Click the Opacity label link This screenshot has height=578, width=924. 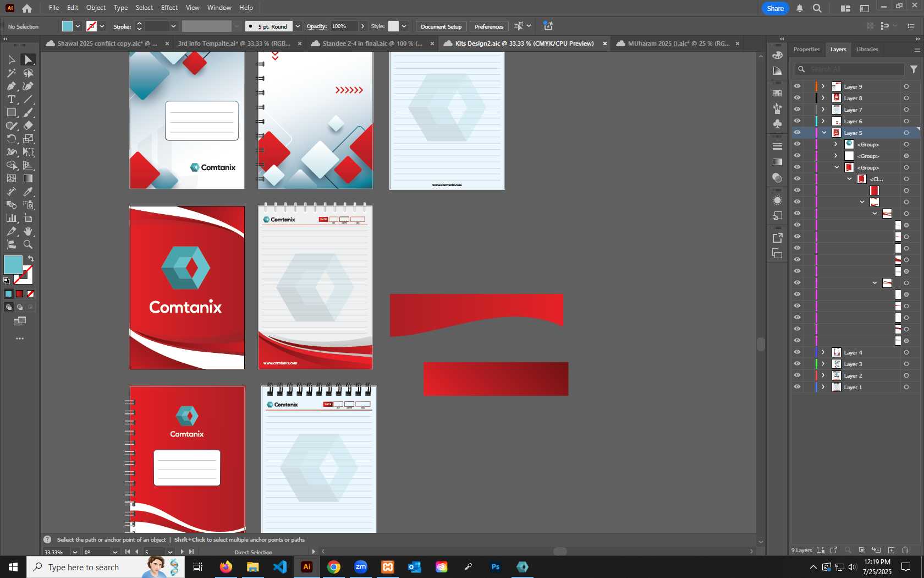(x=317, y=26)
